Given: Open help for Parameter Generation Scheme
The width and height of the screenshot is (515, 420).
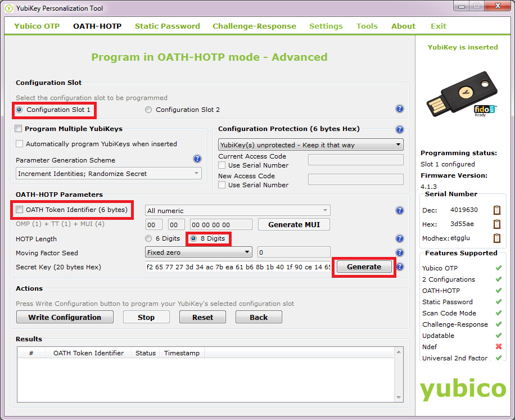Looking at the screenshot, I should pyautogui.click(x=197, y=159).
